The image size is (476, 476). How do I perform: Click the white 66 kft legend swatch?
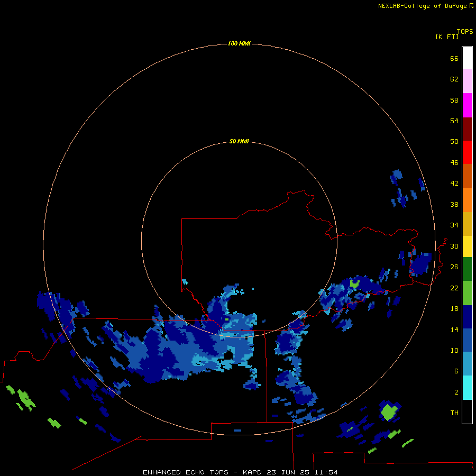[467, 58]
